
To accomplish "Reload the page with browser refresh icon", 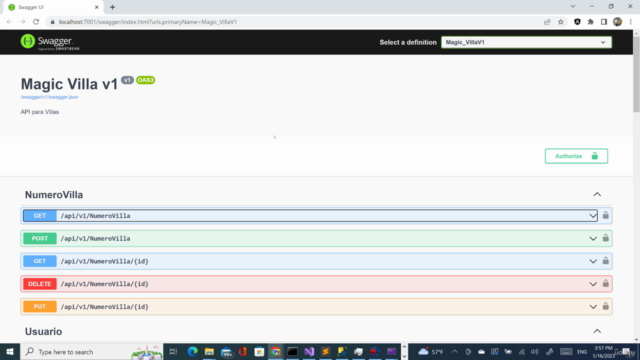I will point(36,22).
